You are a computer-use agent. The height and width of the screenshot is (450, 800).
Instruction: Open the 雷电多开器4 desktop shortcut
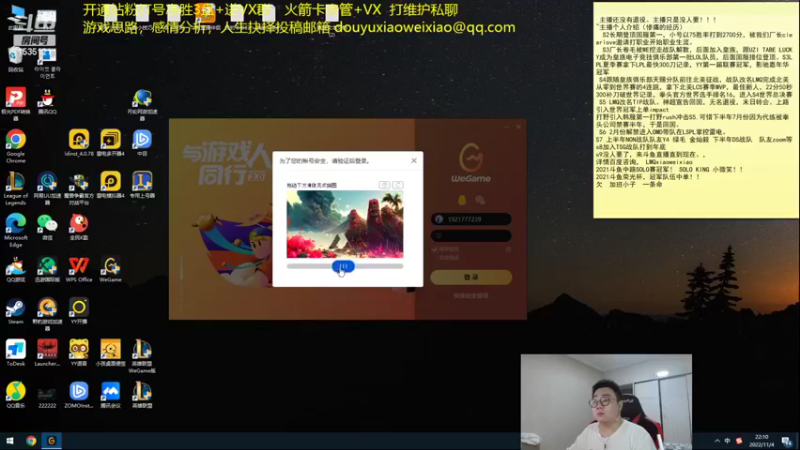(111, 143)
